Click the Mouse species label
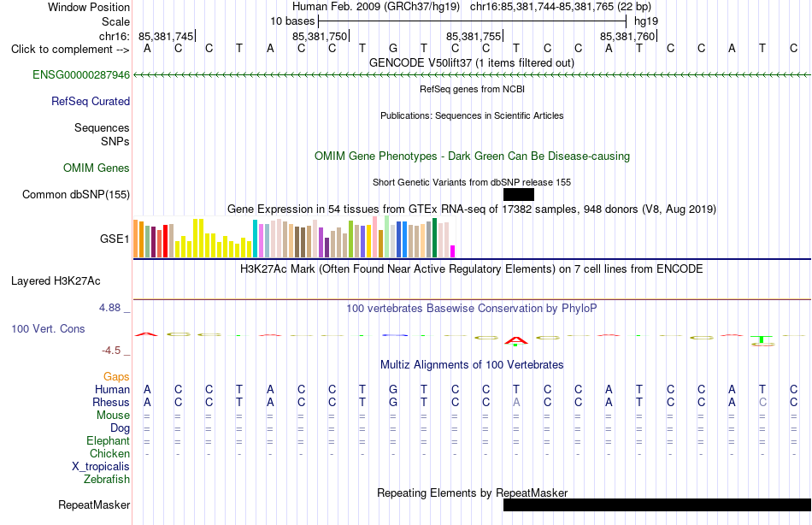812x525 pixels. click(113, 416)
